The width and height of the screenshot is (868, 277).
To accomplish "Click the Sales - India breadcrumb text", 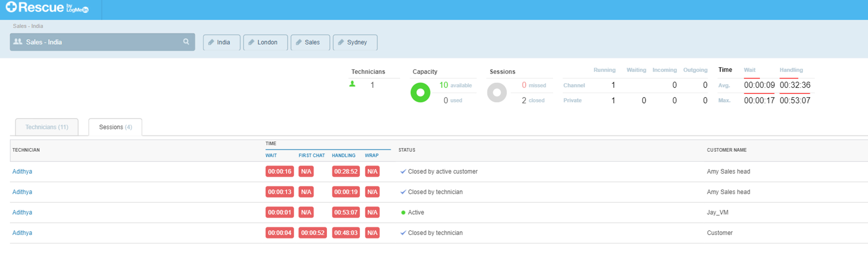I will click(28, 26).
